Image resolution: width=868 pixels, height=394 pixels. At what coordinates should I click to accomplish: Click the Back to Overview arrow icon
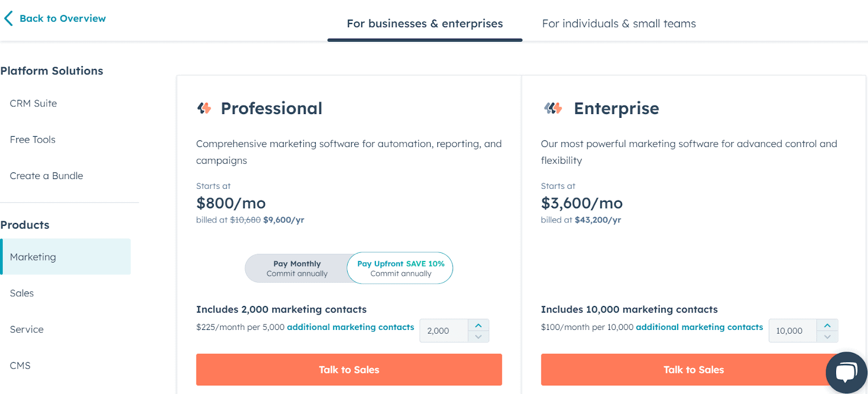8,19
